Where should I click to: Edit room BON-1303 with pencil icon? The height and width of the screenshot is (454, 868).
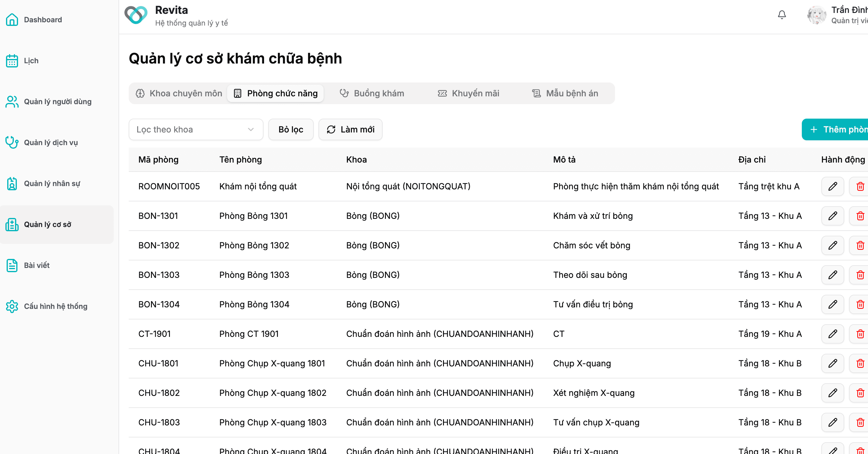tap(833, 275)
